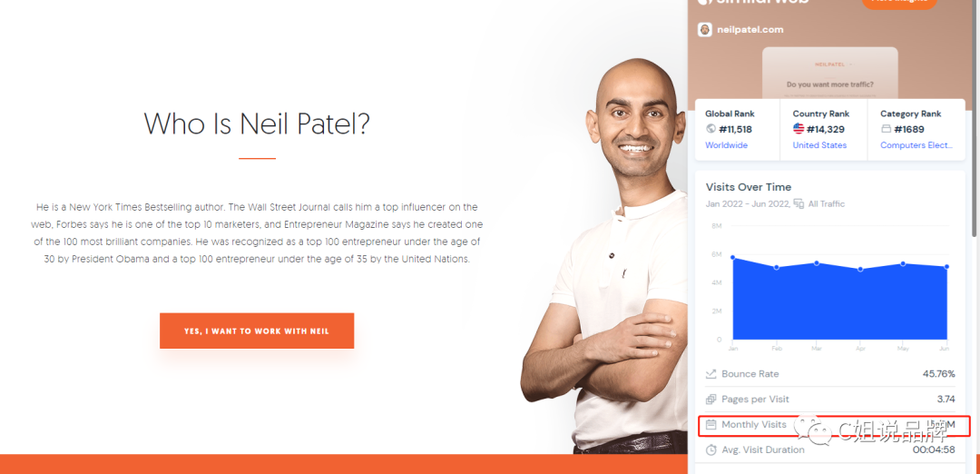Click the US flag icon under Country Rank
The width and height of the screenshot is (980, 474).
pos(799,129)
